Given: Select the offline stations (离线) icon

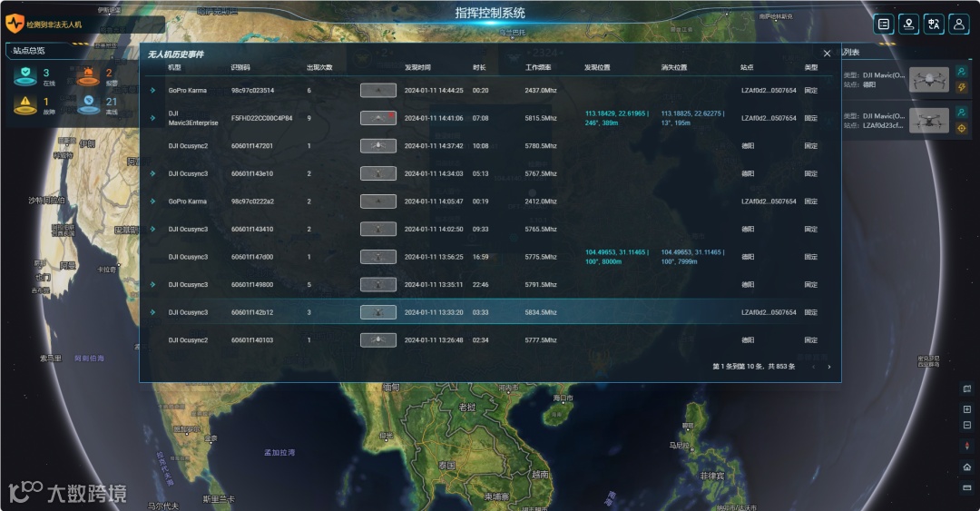Looking at the screenshot, I should coord(88,104).
